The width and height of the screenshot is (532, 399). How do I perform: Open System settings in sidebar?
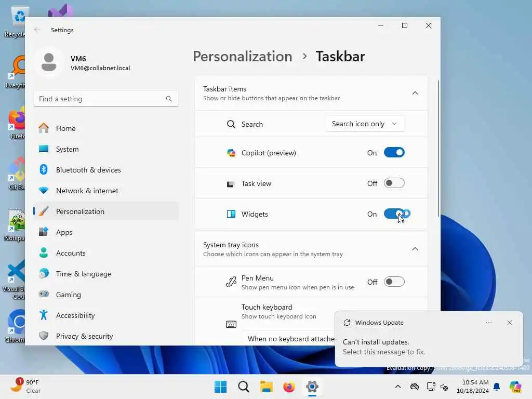point(106,149)
